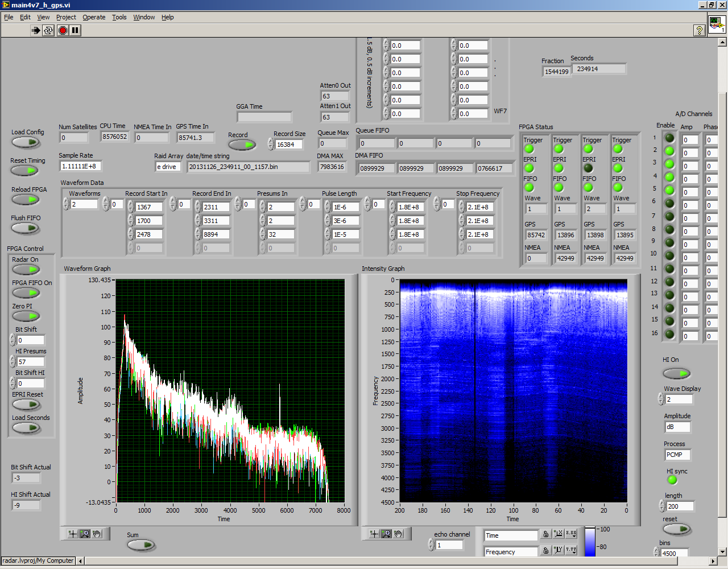Select Waveform Graph zoom magnifier tool
Viewport: 728px width, 569px height.
pos(85,534)
